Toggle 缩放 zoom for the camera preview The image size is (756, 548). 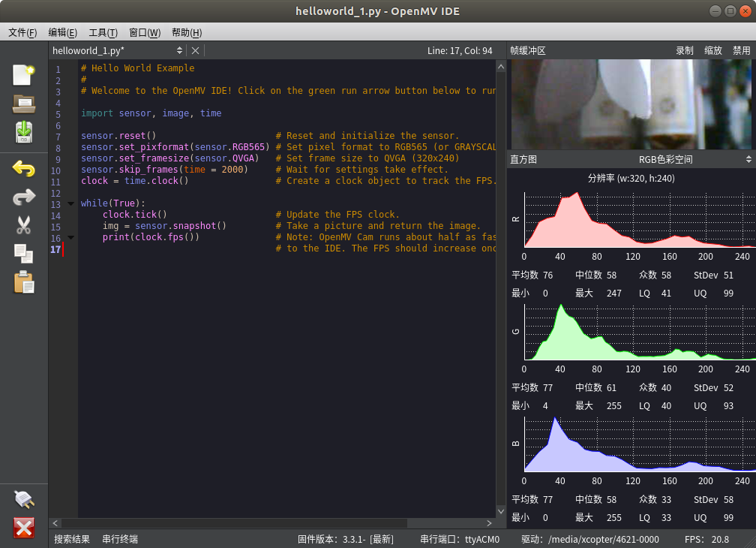713,50
